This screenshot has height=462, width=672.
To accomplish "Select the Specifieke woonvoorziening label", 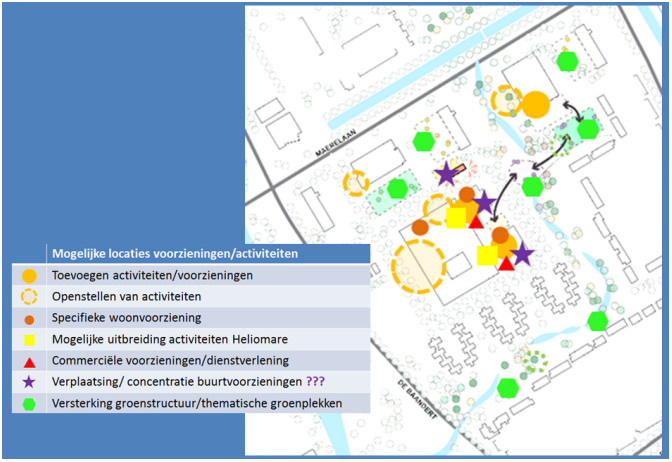I will tap(126, 318).
